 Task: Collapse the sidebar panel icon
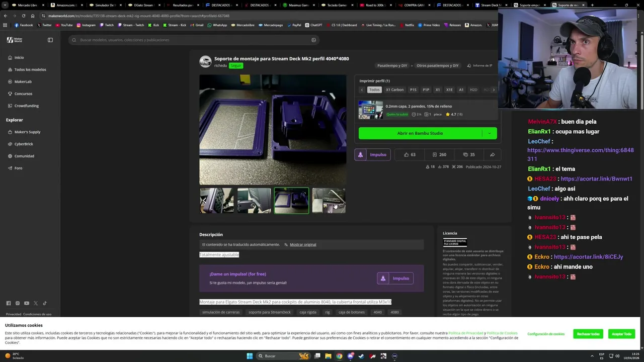(x=50, y=40)
